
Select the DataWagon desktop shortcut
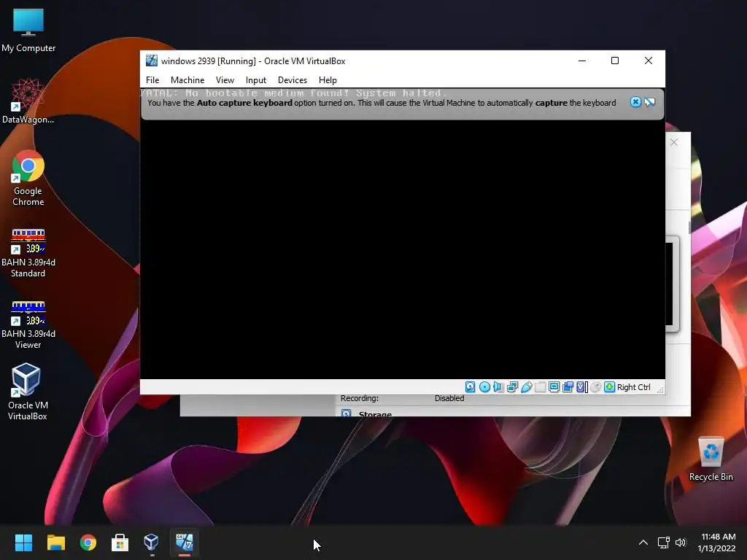tap(28, 101)
